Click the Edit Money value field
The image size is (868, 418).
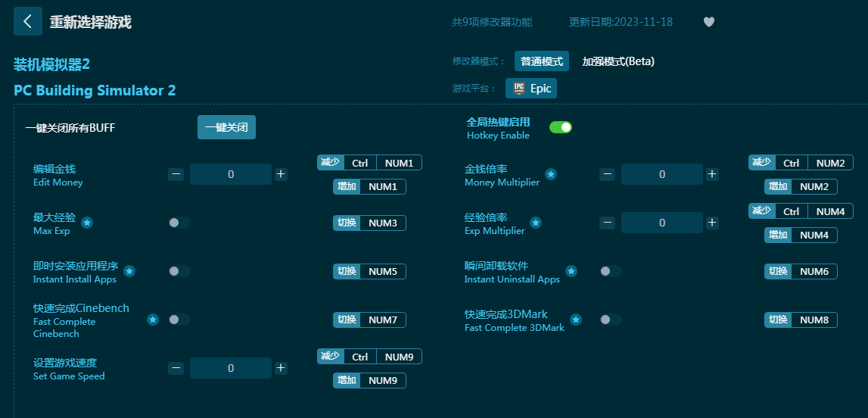tap(231, 174)
